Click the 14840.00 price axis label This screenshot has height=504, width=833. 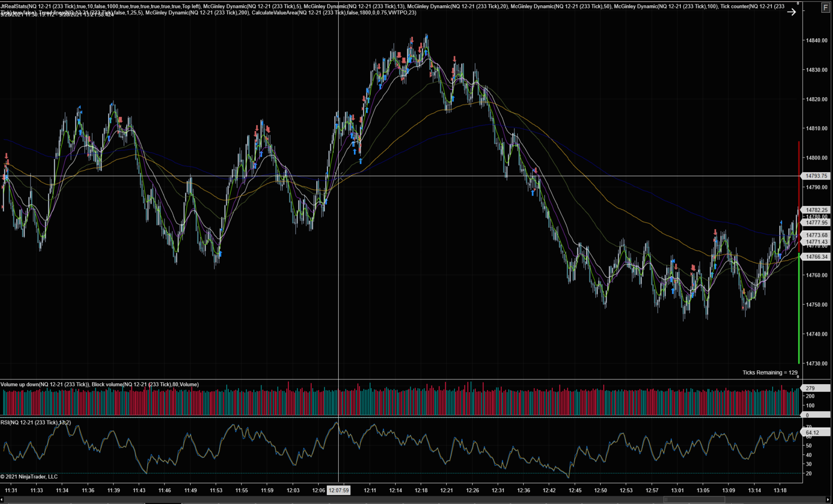tap(816, 41)
